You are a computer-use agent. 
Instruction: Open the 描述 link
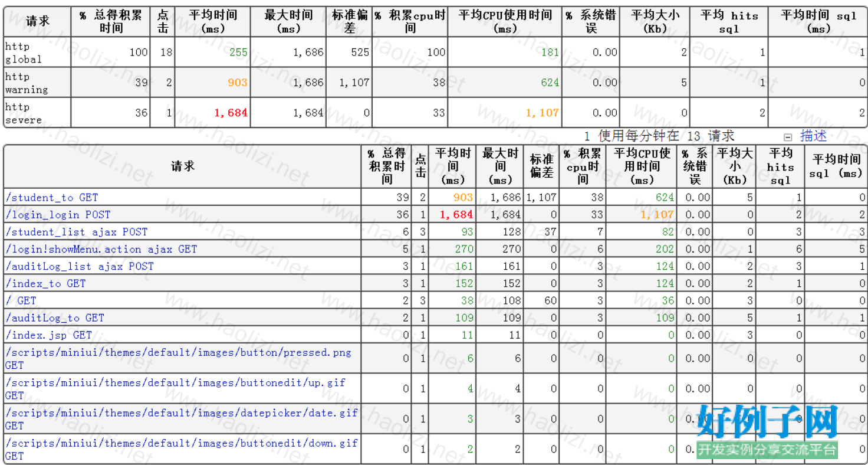tap(813, 136)
